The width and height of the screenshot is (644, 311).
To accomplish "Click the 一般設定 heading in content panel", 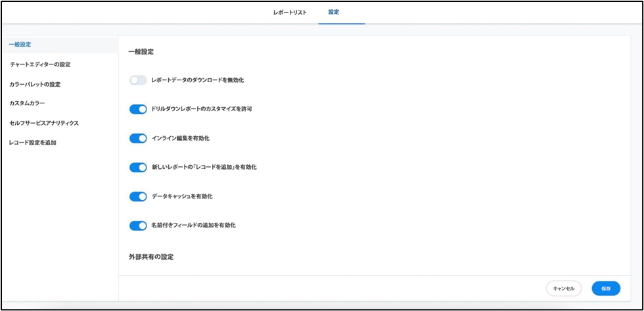I will (141, 52).
